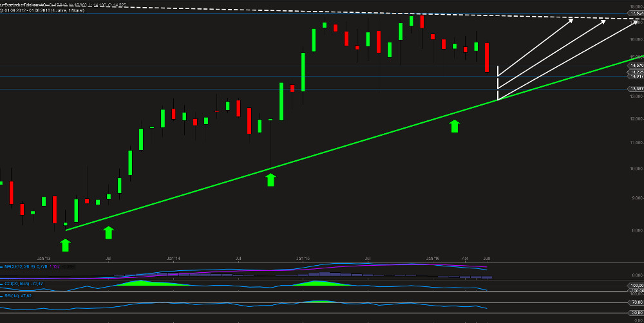The height and width of the screenshot is (323, 644).
Task: Click the CCI(20) indicator label
Action: coord(15,284)
